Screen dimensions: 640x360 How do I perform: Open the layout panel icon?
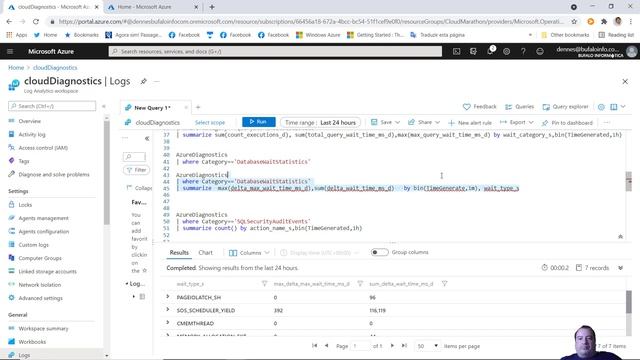[613, 107]
